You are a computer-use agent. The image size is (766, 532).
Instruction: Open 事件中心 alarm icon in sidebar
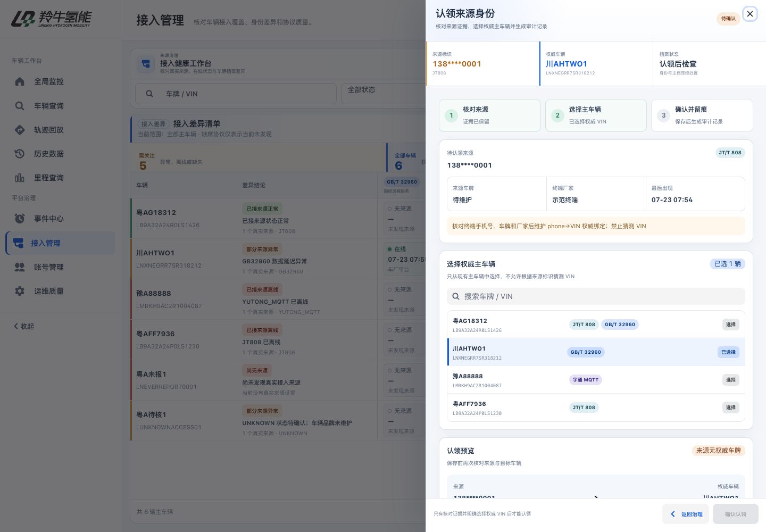(20, 219)
